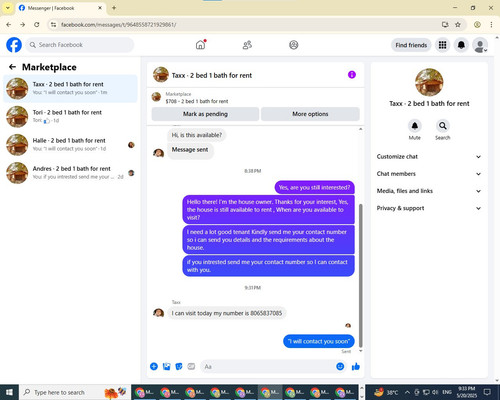Click the Search Facebook field
The height and width of the screenshot is (400, 500).
(x=80, y=45)
